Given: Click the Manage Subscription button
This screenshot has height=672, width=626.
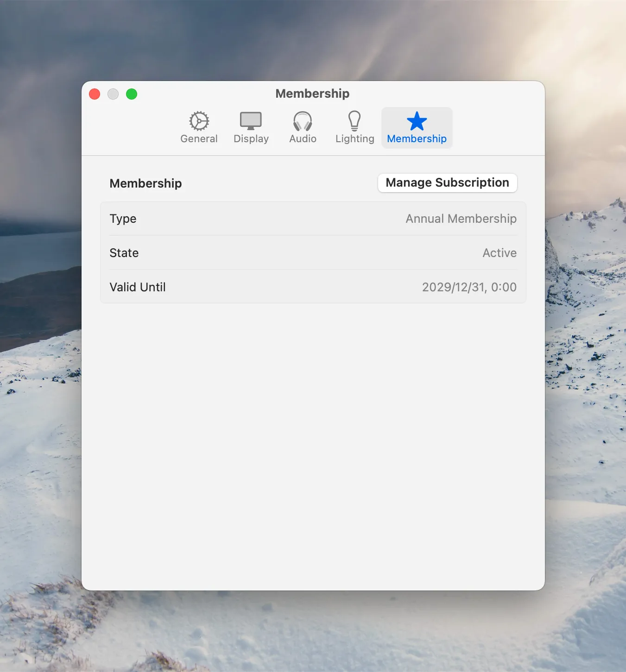Looking at the screenshot, I should 447,182.
